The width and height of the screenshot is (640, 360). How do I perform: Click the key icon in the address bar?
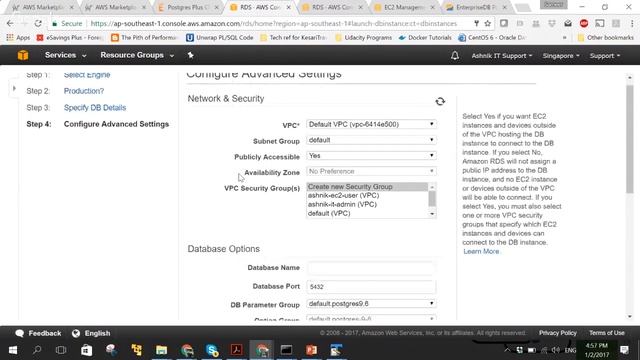(476, 24)
